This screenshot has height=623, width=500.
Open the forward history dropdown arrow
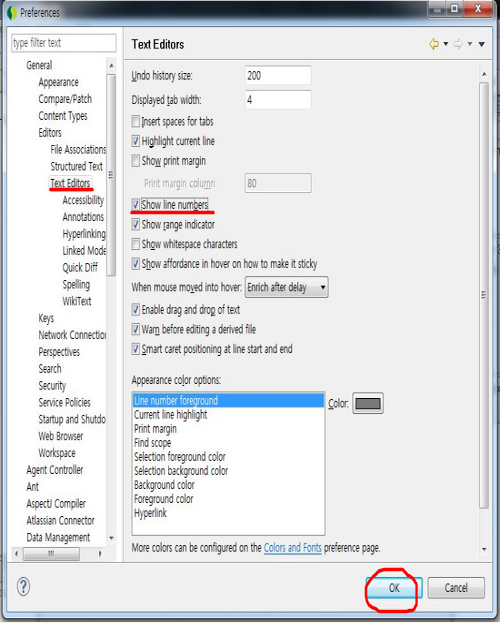[x=470, y=44]
